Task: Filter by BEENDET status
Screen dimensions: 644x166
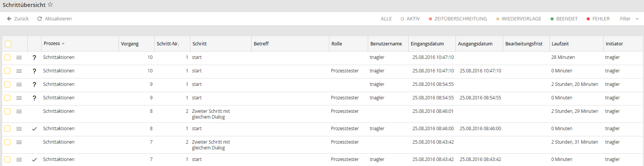Action: pyautogui.click(x=564, y=18)
